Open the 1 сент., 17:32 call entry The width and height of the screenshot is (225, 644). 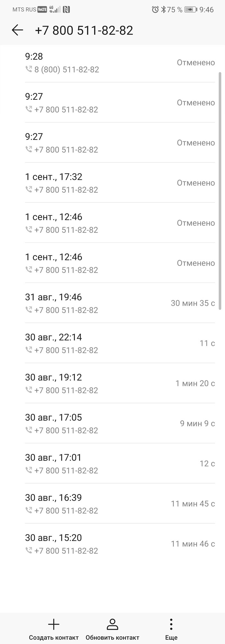click(120, 183)
